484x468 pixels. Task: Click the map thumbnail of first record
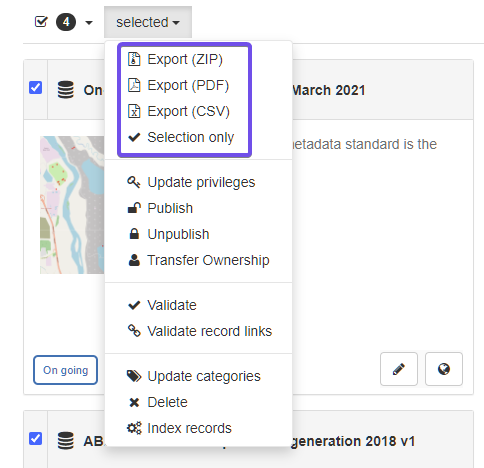coord(72,205)
